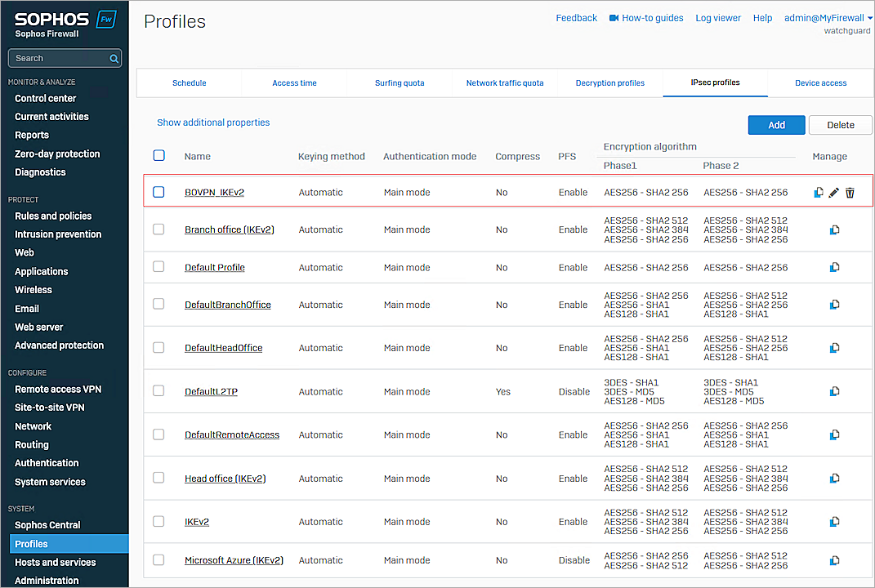Click the video camera How-to guides icon

pos(614,18)
